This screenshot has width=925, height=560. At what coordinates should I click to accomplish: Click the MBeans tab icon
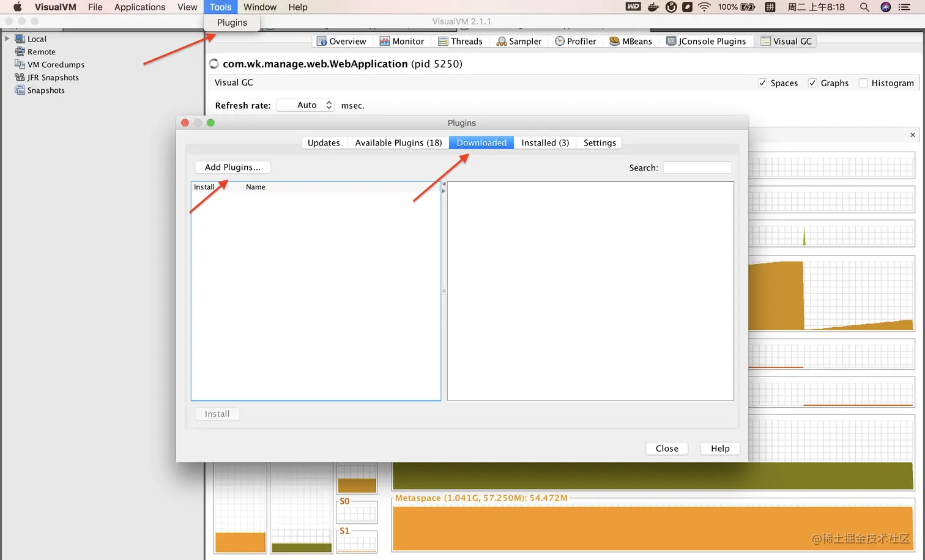(x=615, y=41)
